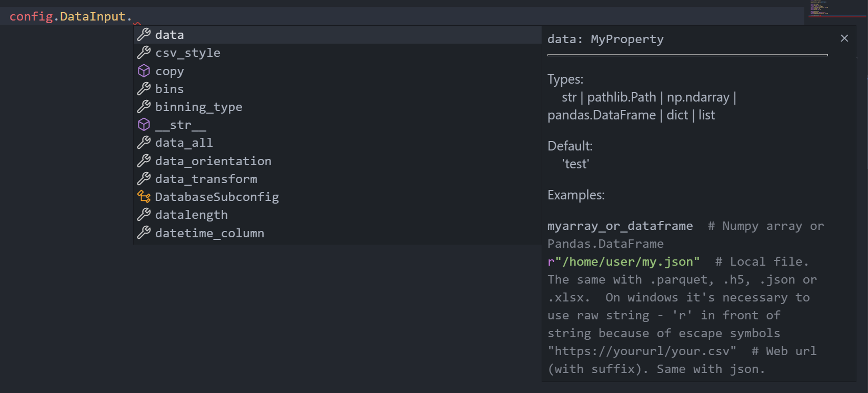Click 'pandas.DataFrame | dict | list' type line

pos(631,115)
